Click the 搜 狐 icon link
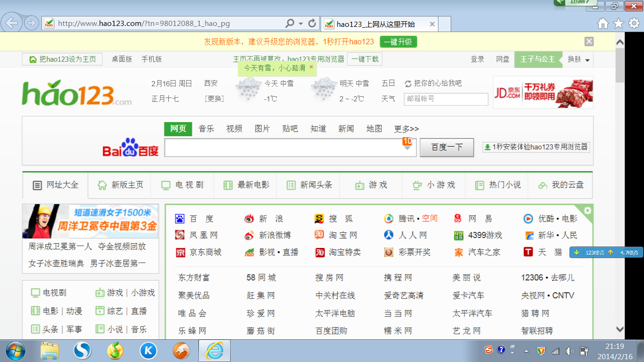 (319, 219)
